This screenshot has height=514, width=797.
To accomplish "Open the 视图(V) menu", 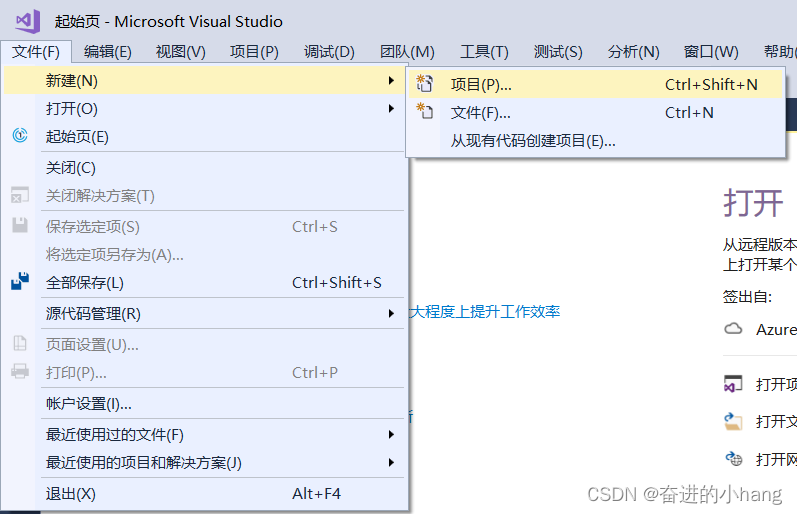I will [180, 52].
